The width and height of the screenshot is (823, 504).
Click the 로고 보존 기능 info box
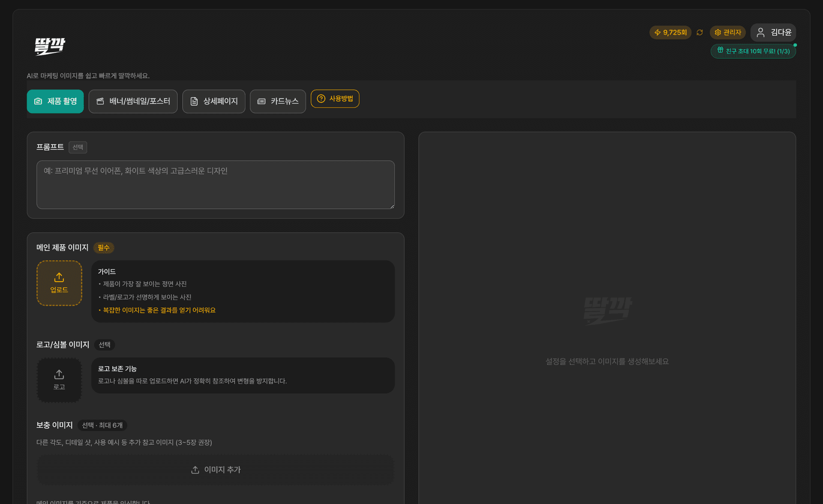pyautogui.click(x=243, y=375)
